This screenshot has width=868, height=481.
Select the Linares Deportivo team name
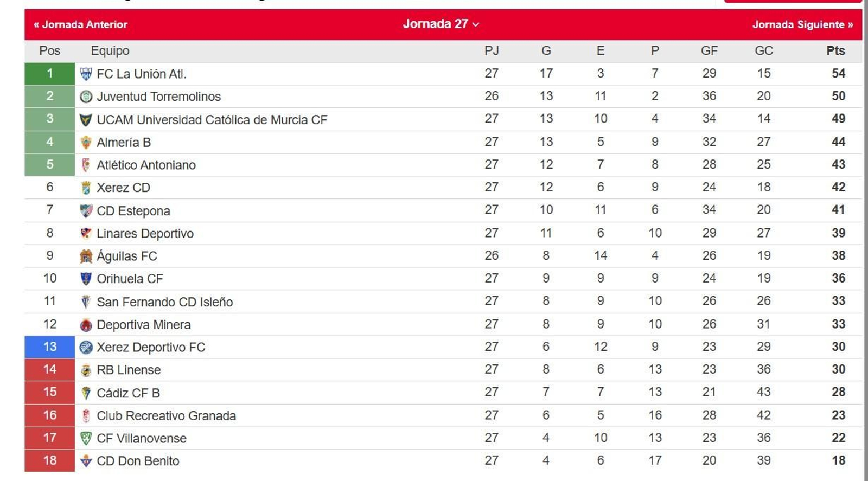coord(144,233)
